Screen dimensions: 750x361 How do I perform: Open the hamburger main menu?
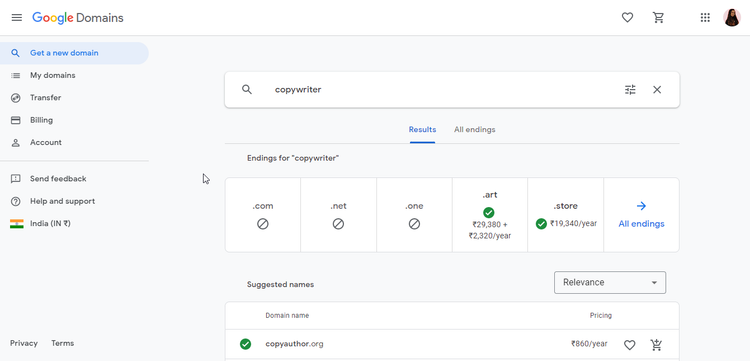click(17, 18)
